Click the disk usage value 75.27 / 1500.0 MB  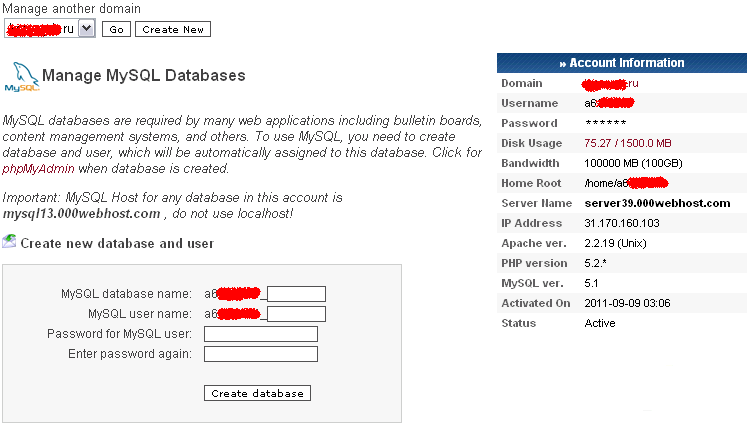pos(628,143)
